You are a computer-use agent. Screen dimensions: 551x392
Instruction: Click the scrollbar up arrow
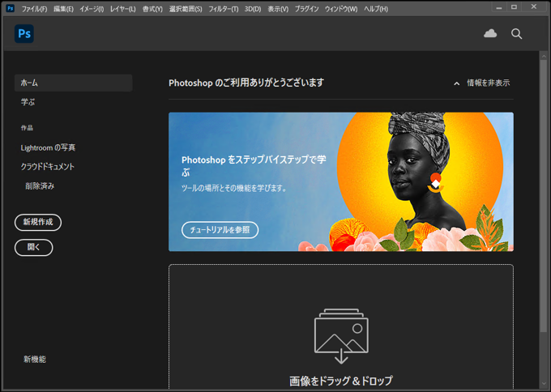tap(544, 56)
